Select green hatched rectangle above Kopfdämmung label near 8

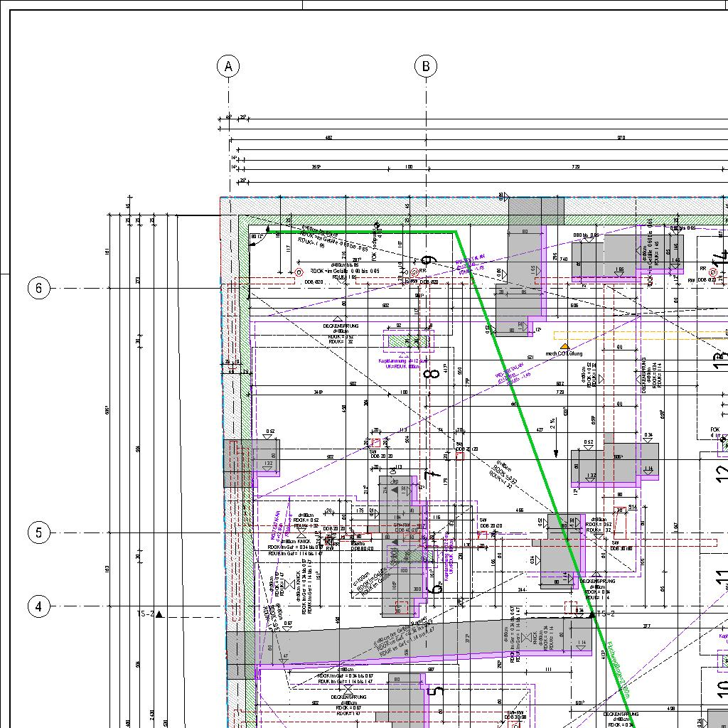click(407, 341)
